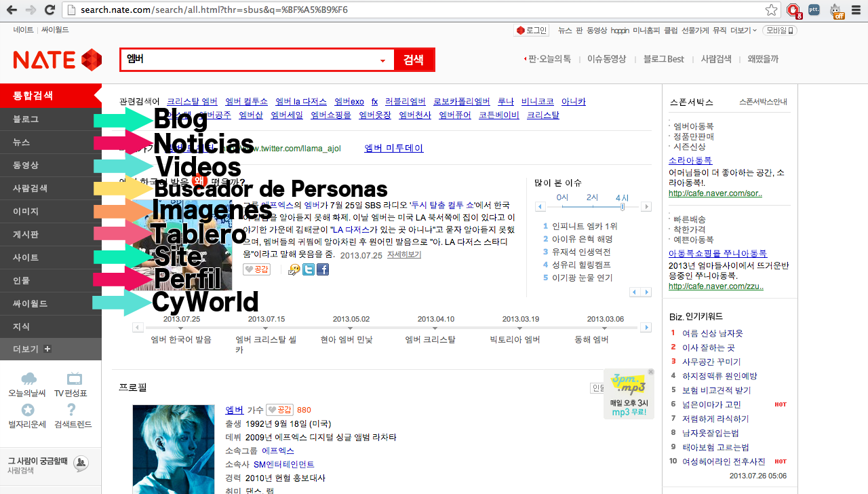Open the 이슈동영상 header link
Image resolution: width=868 pixels, height=494 pixels.
[606, 59]
